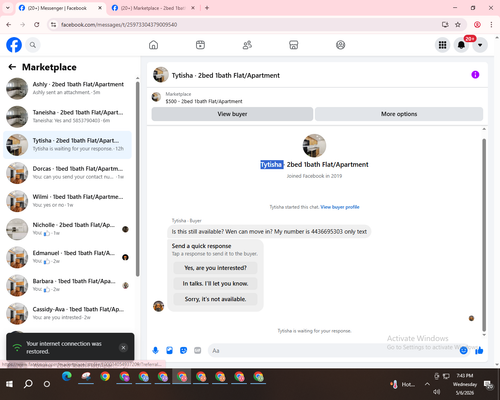This screenshot has height=400, width=500.
Task: Open View buyer profile link
Action: (340, 207)
